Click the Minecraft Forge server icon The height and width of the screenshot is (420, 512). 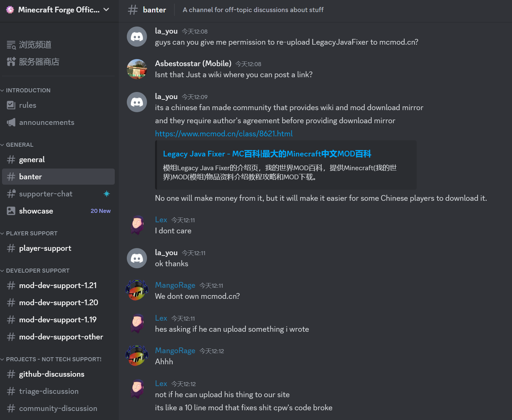(x=10, y=10)
